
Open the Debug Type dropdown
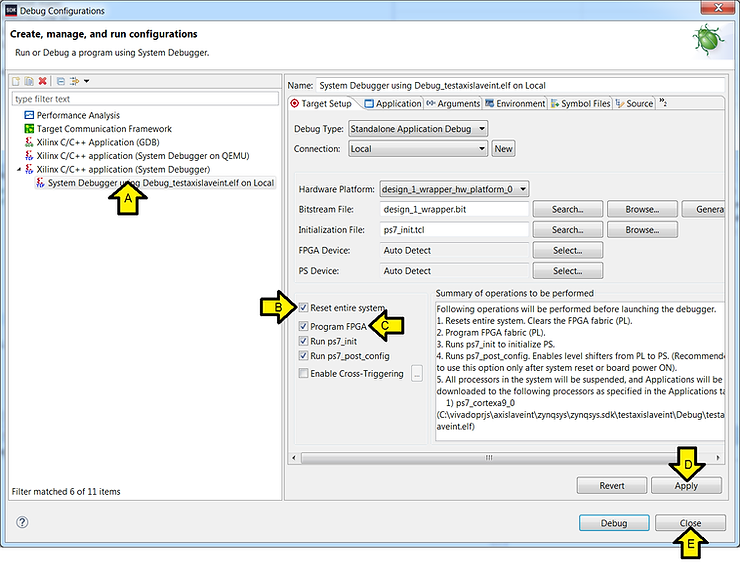pos(418,129)
